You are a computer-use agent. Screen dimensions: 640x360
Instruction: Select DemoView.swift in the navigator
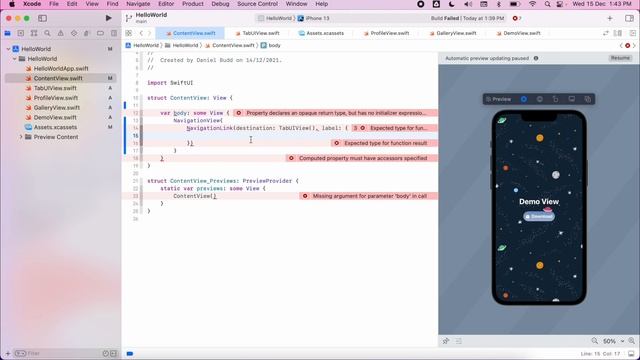click(x=55, y=118)
